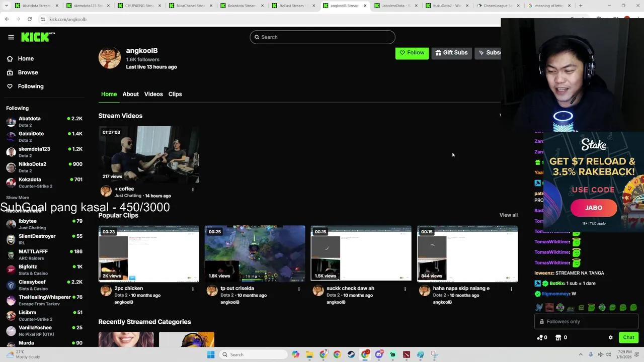Play the '2pc chicken' clip

pyautogui.click(x=149, y=253)
